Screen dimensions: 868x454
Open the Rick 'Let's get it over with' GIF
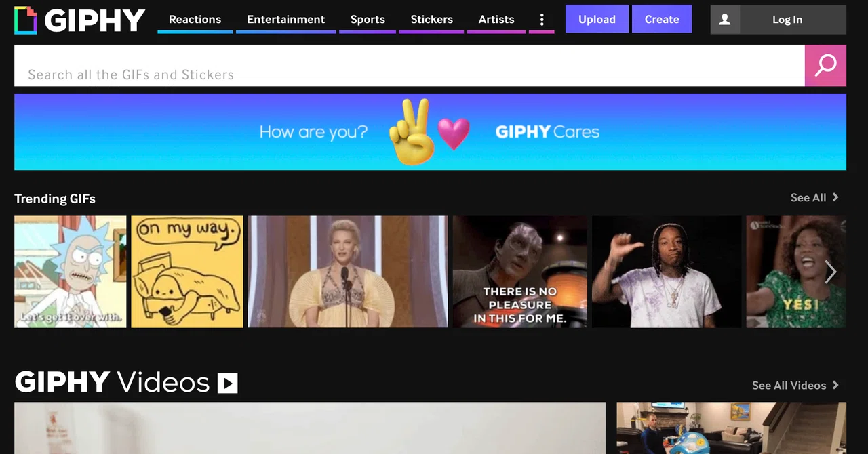tap(71, 272)
